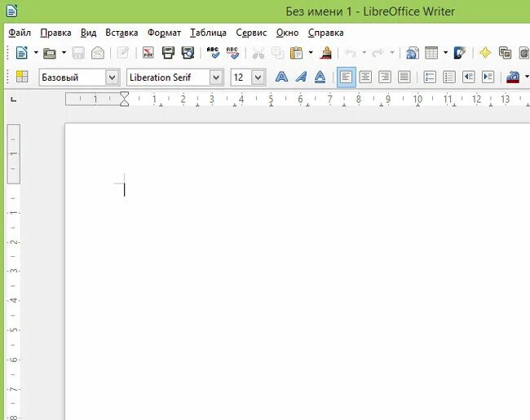Center text horizontally
Screen dimensions: 530x420
365,77
